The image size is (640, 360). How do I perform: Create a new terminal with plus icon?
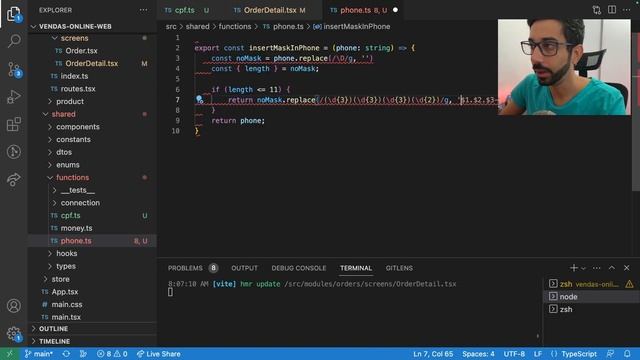[x=573, y=268]
